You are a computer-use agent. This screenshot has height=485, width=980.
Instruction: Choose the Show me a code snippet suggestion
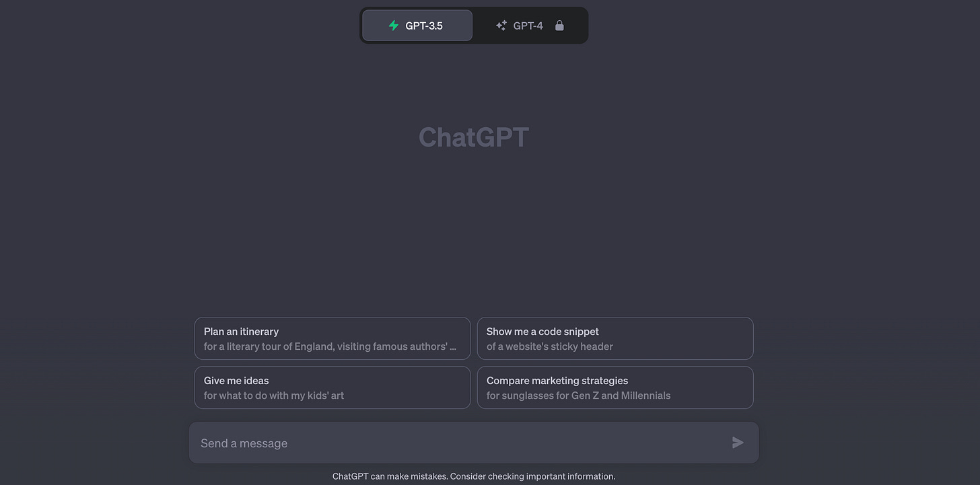615,338
